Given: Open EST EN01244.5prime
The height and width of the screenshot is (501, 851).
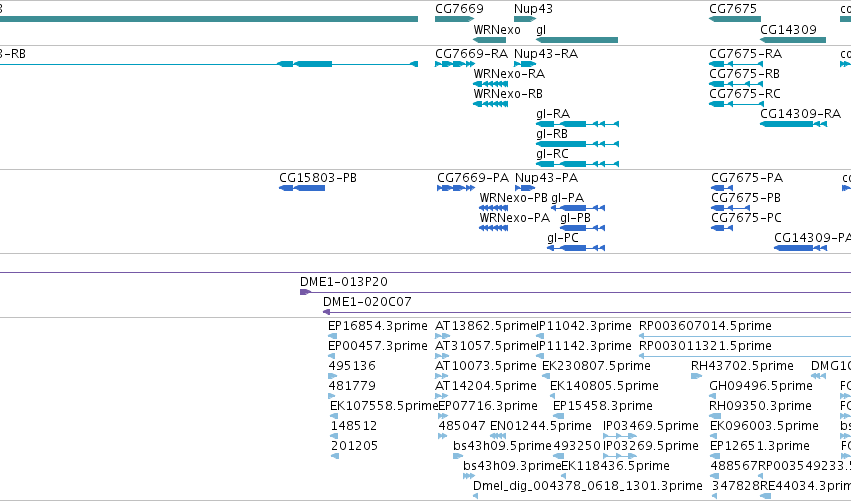Looking at the screenshot, I should tap(541, 426).
